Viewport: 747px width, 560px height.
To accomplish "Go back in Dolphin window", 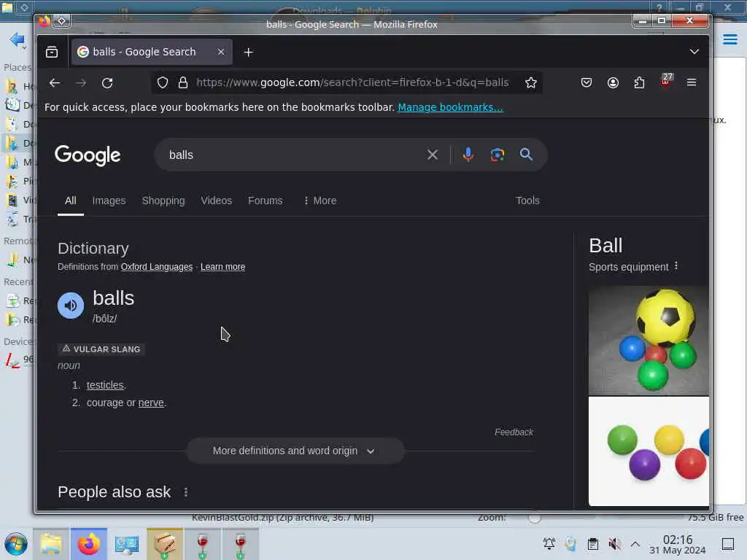I will [18, 39].
